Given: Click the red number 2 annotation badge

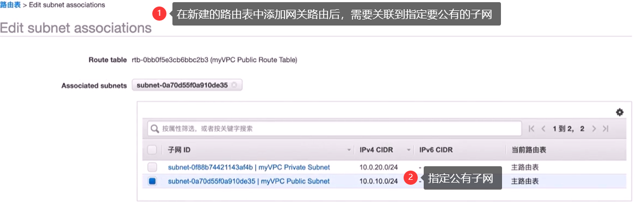Looking at the screenshot, I should point(410,178).
